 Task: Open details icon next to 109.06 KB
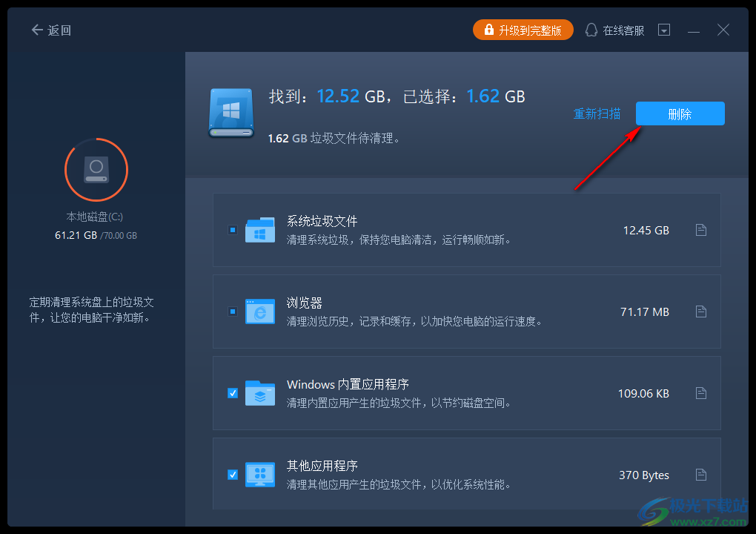(700, 393)
